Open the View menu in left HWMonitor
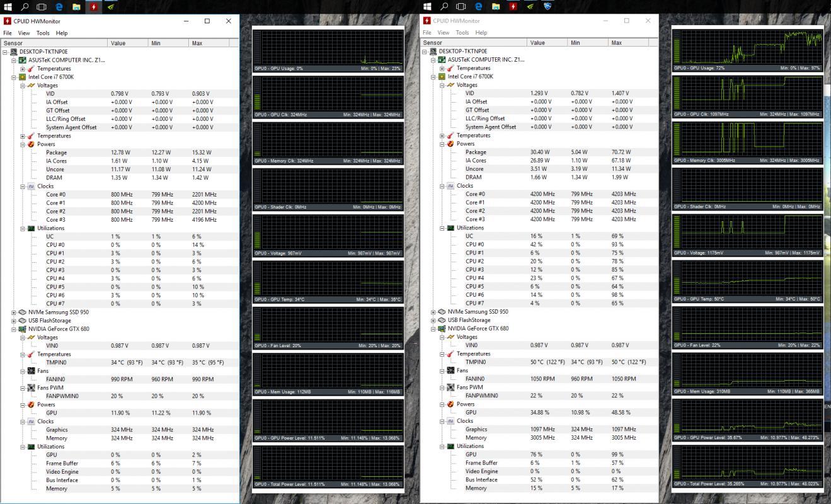The height and width of the screenshot is (504, 831). click(24, 33)
